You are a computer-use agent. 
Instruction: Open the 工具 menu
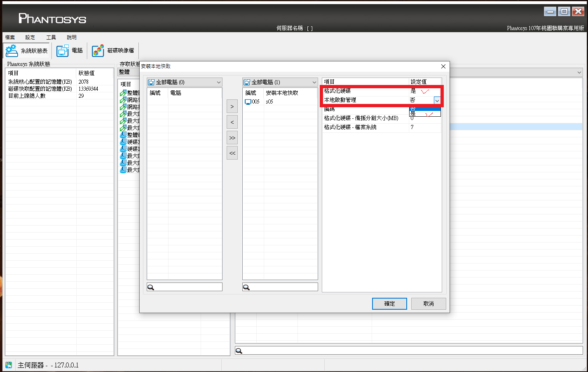[x=51, y=37]
